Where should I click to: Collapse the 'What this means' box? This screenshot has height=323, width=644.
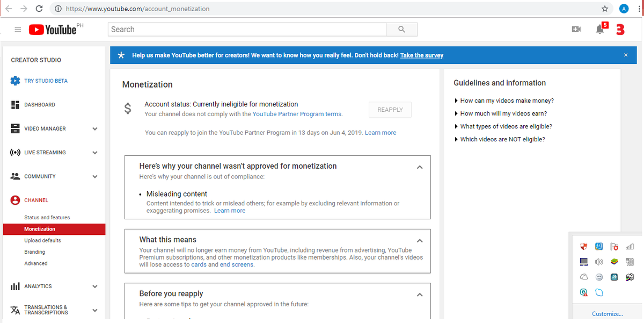(x=420, y=241)
